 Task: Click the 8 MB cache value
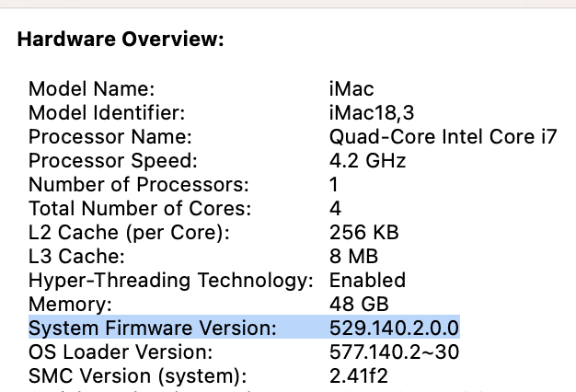353,257
